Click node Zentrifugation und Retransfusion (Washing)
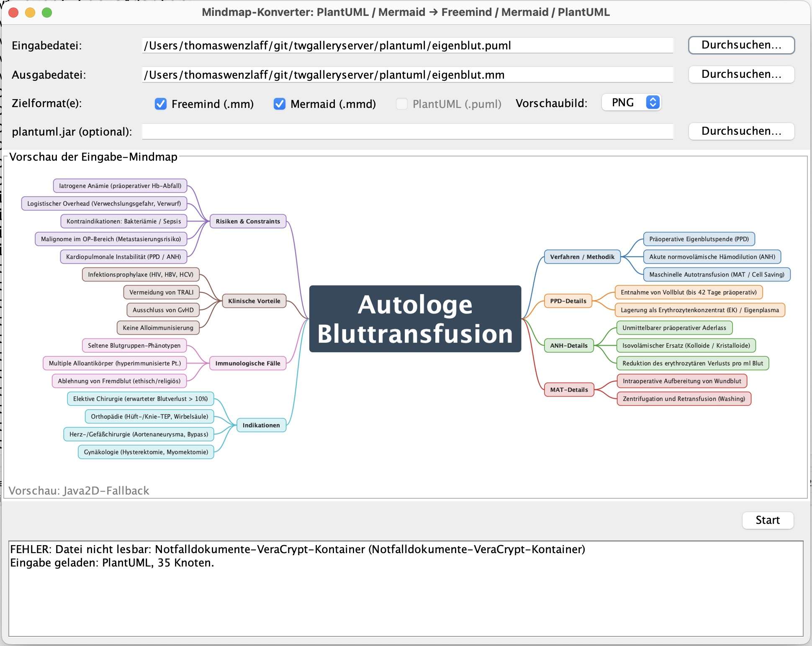Viewport: 812px width, 646px height. [x=684, y=399]
